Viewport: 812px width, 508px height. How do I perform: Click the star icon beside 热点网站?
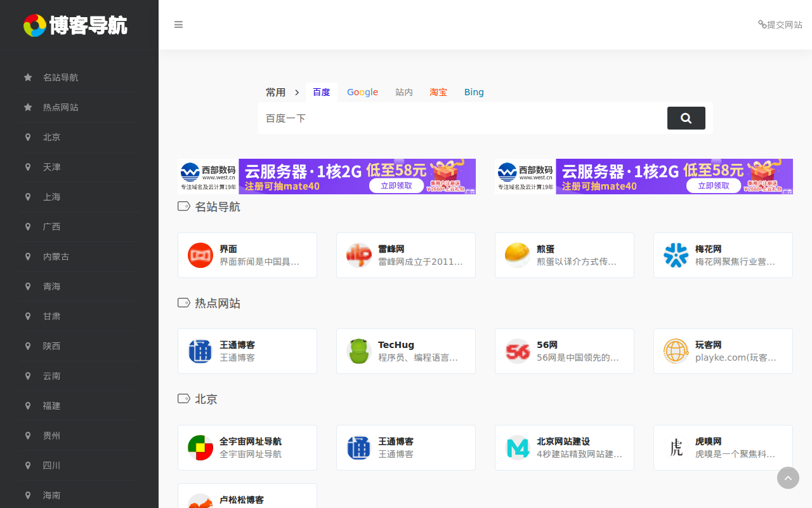pyautogui.click(x=27, y=107)
